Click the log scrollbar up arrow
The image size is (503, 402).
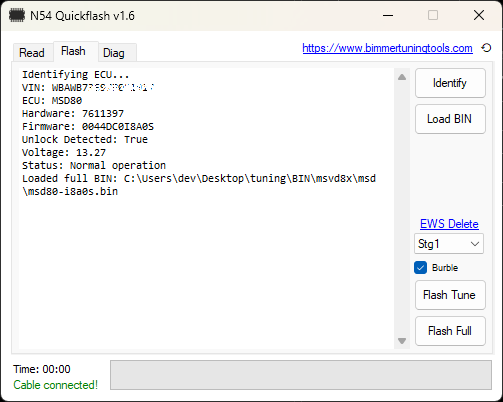pos(402,77)
